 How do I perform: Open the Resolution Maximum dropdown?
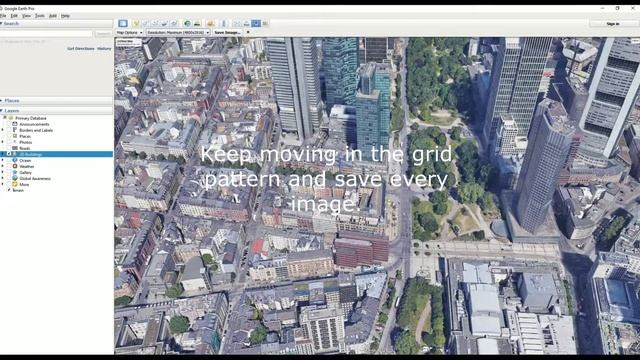point(178,32)
